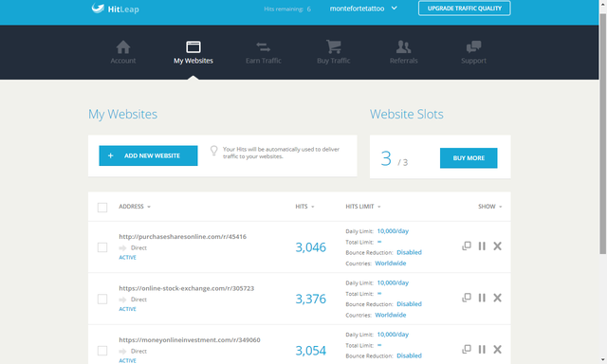
Task: Click Direct arrow icon for purchasesharesonline.com
Action: (x=122, y=248)
